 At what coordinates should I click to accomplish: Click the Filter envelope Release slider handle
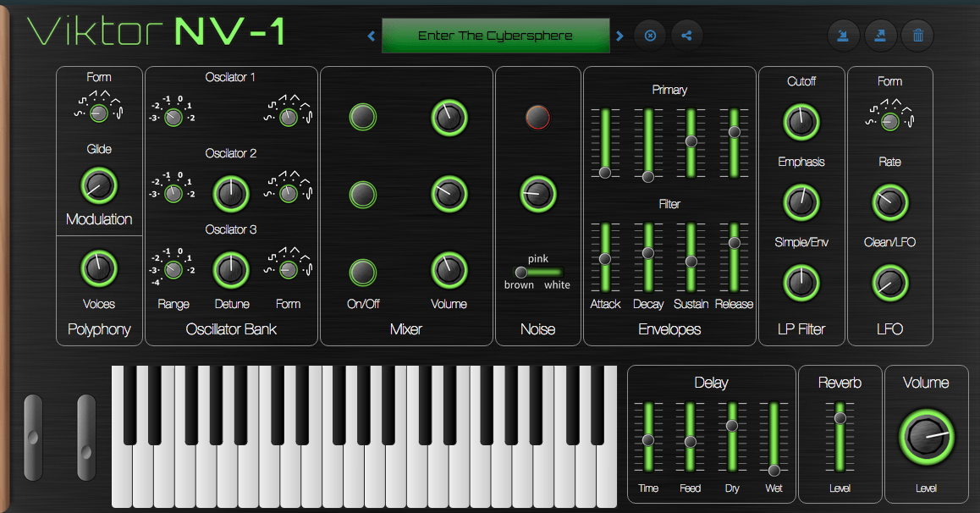(x=735, y=242)
